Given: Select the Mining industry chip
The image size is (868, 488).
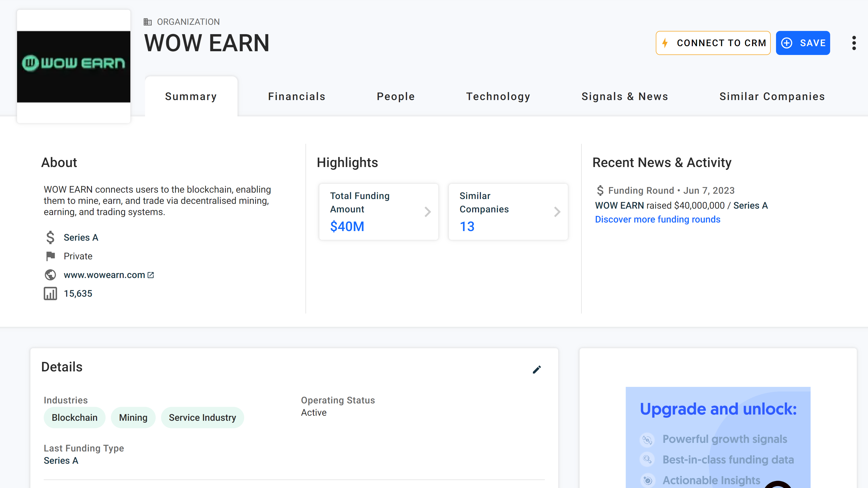Looking at the screenshot, I should pos(133,418).
